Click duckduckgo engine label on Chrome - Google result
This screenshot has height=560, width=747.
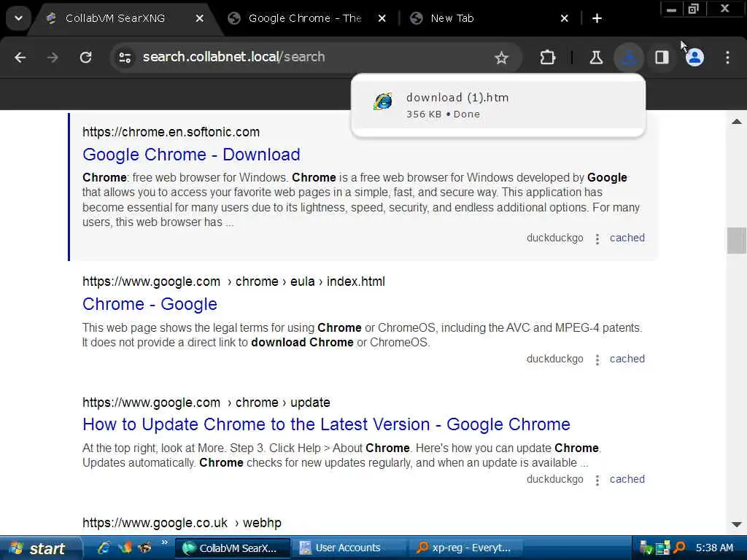click(554, 359)
